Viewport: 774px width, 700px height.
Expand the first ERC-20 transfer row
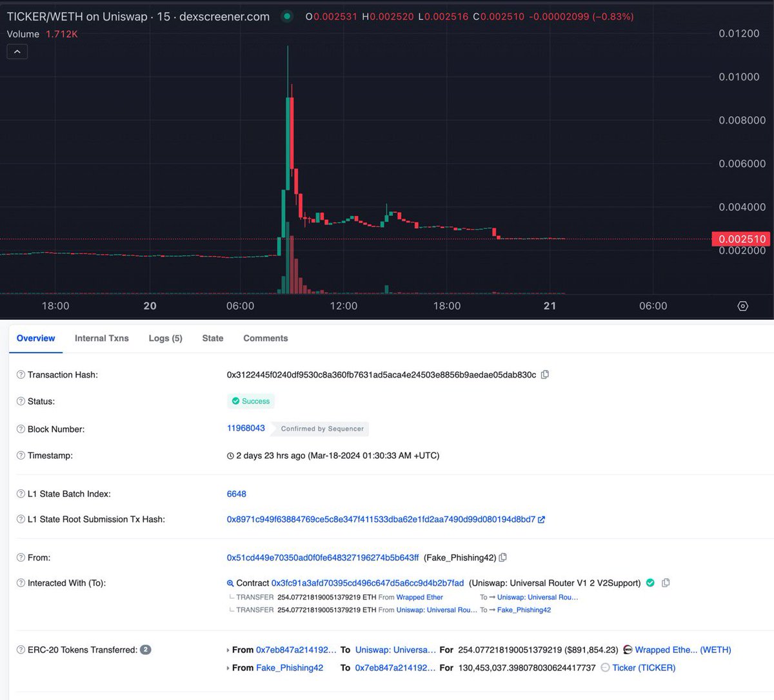(x=227, y=650)
